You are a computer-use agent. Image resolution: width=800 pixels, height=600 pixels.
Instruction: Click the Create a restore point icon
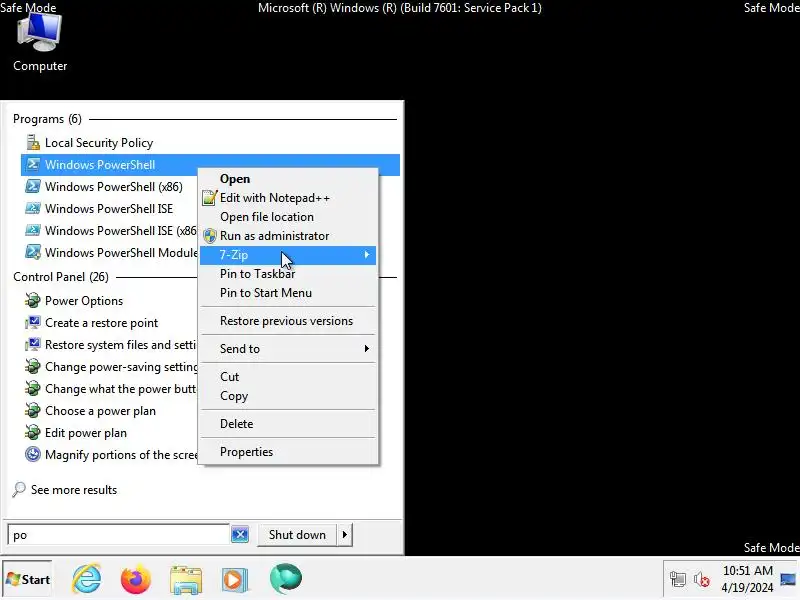pyautogui.click(x=33, y=322)
